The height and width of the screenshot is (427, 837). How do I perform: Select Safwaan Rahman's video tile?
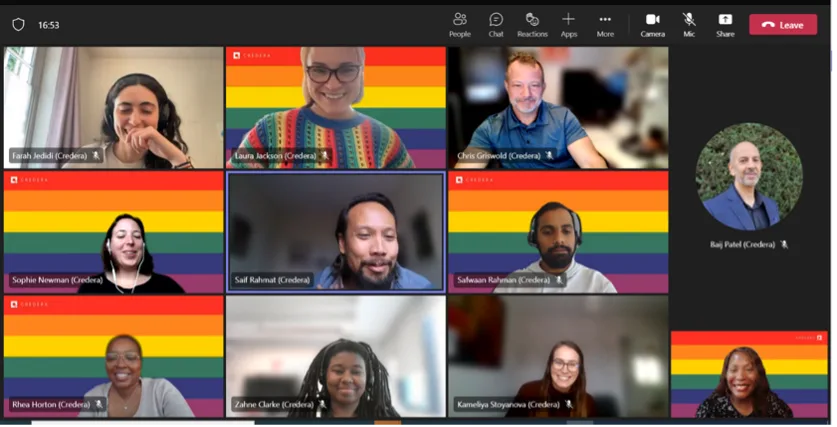coord(558,232)
